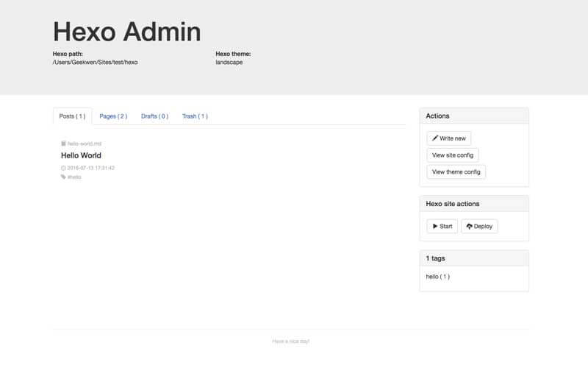The height and width of the screenshot is (368, 588).
Task: Click the file icon beside hello-world.md
Action: pyautogui.click(x=63, y=144)
